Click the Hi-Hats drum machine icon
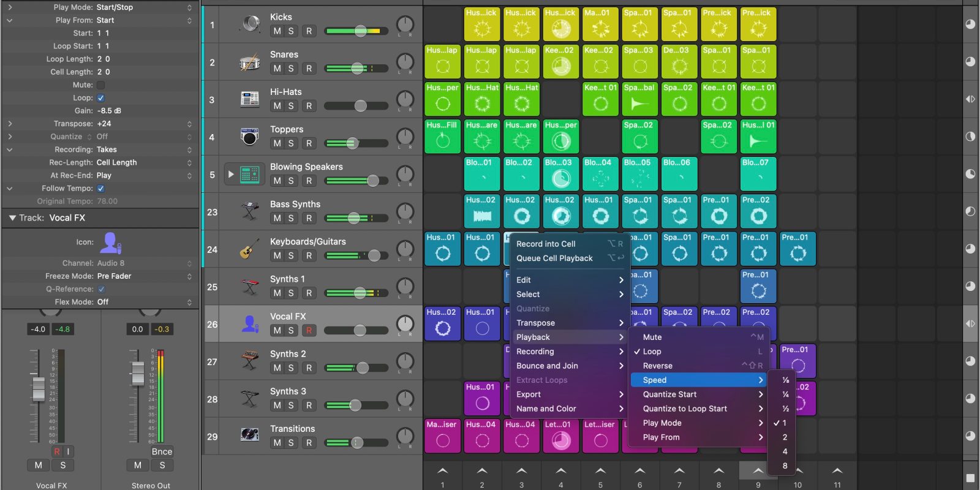980x490 pixels. 250,99
